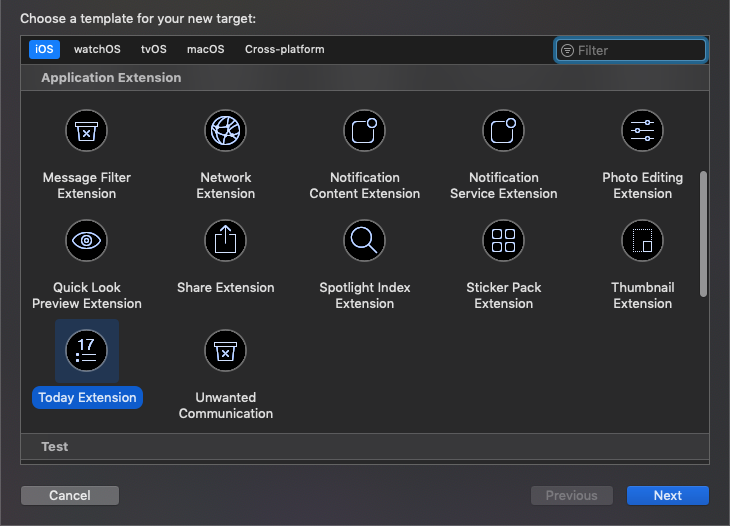Select the Notification Service Extension icon

point(504,130)
